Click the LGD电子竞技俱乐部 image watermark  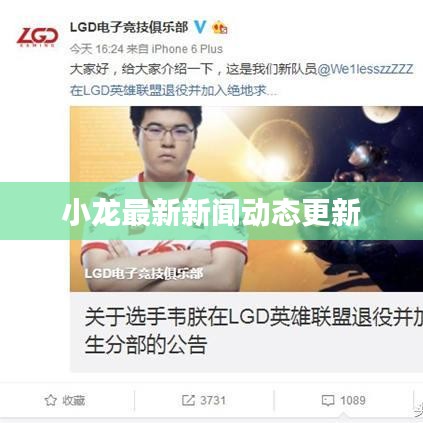click(x=144, y=273)
